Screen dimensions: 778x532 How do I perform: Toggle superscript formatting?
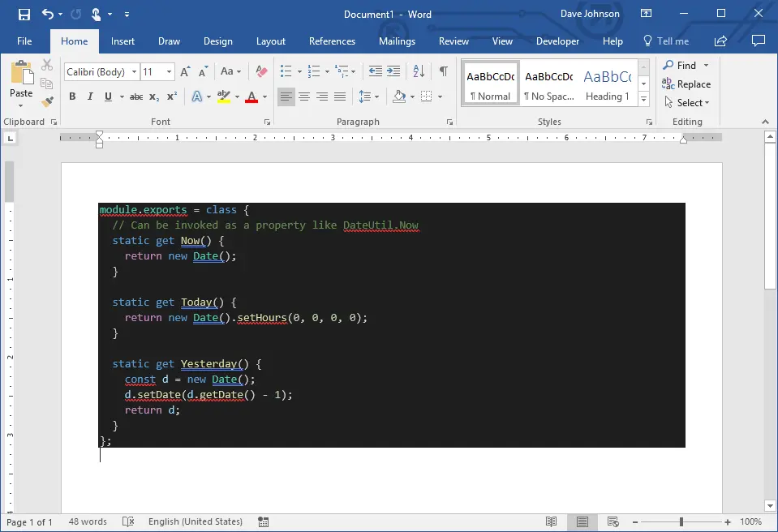pos(172,97)
